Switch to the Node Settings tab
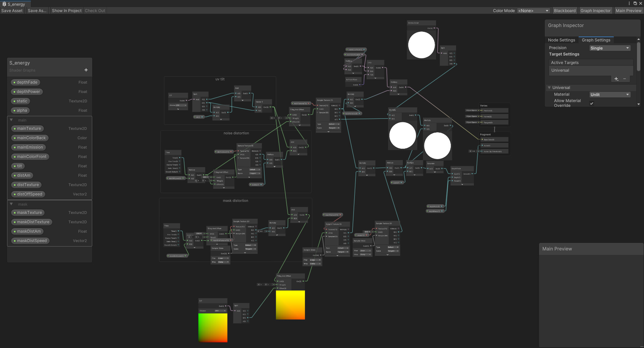 [561, 40]
